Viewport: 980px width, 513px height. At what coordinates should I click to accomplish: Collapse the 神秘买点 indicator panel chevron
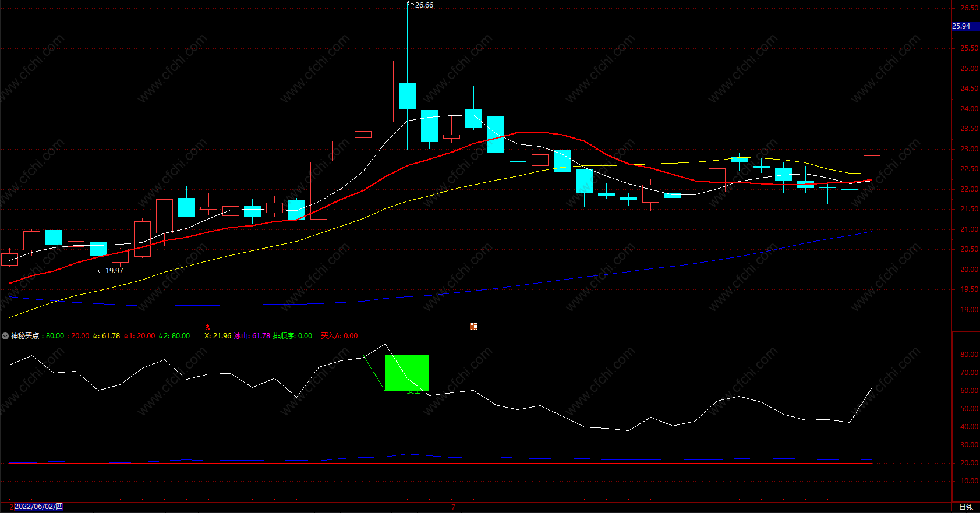[5, 336]
